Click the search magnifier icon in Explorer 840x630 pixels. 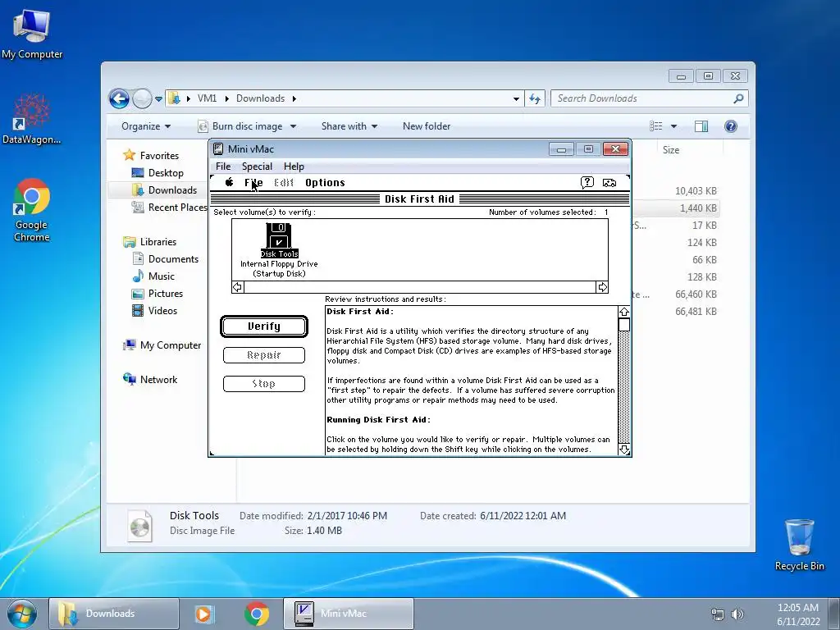click(738, 98)
